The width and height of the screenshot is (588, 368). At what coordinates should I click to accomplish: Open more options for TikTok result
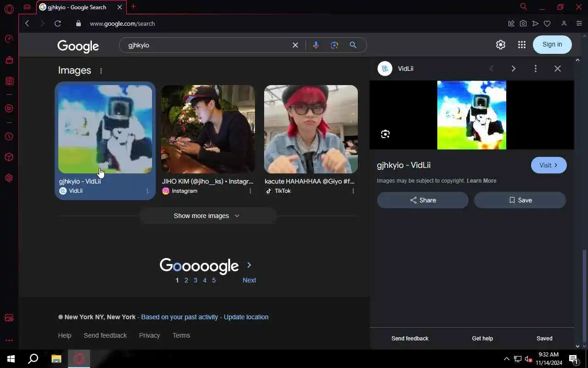coord(353,191)
